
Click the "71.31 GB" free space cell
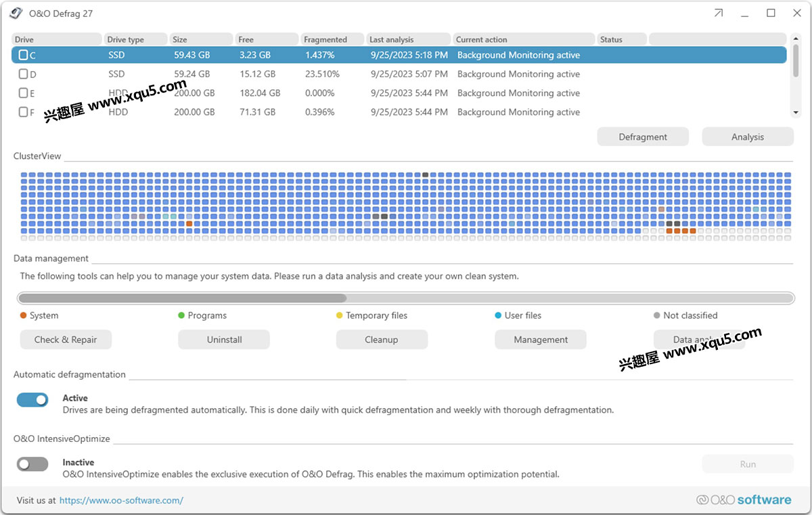coord(258,112)
